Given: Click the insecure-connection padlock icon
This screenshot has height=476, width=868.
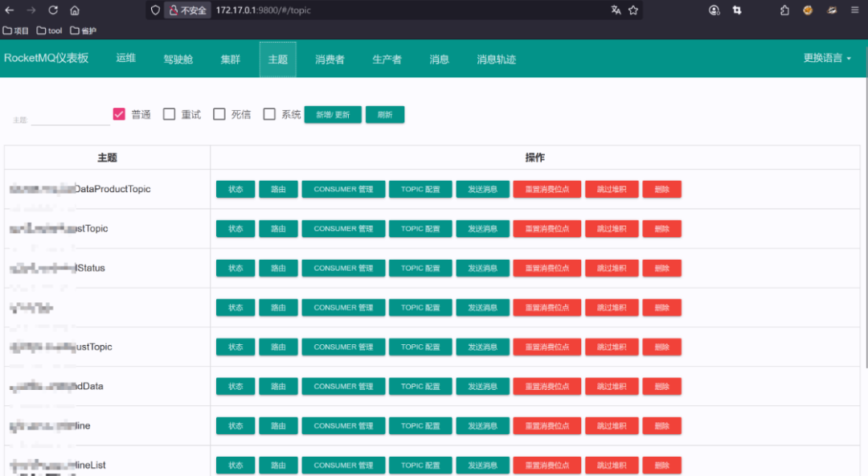Looking at the screenshot, I should [174, 10].
